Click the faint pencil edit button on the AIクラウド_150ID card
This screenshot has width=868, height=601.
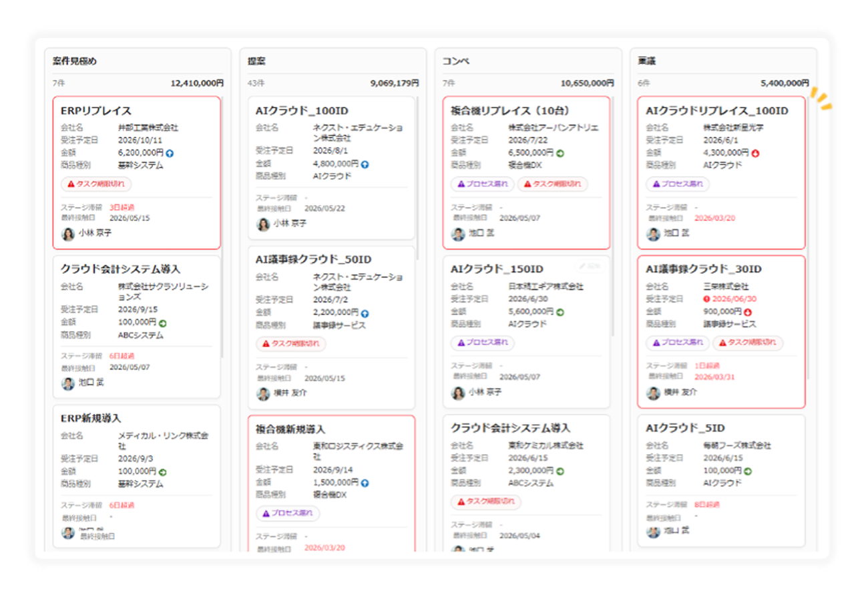pos(590,266)
